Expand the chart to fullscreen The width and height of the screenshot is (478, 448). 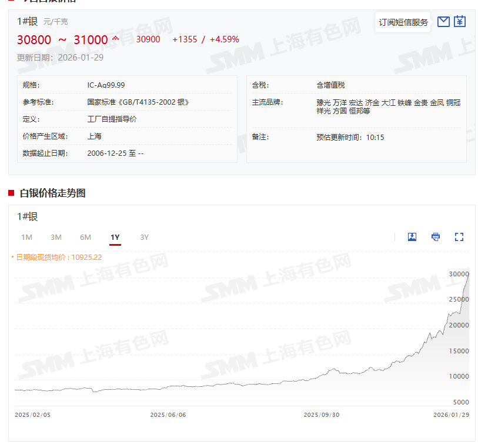point(459,237)
